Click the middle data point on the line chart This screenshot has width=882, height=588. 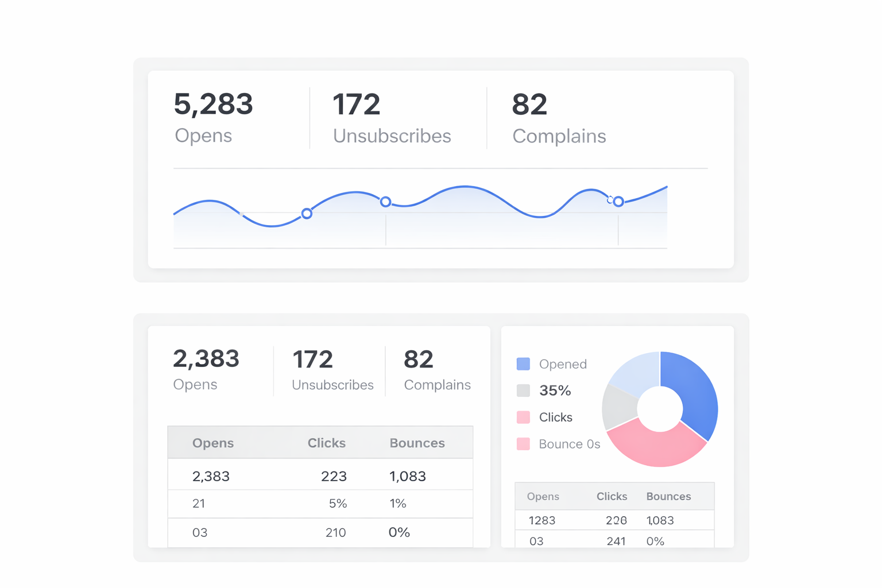coord(386,202)
